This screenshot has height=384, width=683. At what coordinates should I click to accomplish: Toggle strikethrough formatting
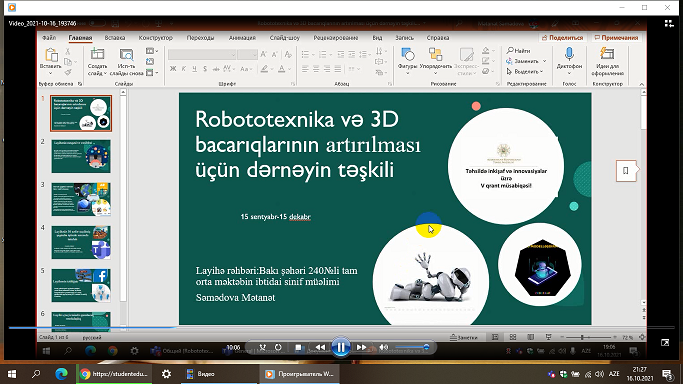tap(216, 69)
